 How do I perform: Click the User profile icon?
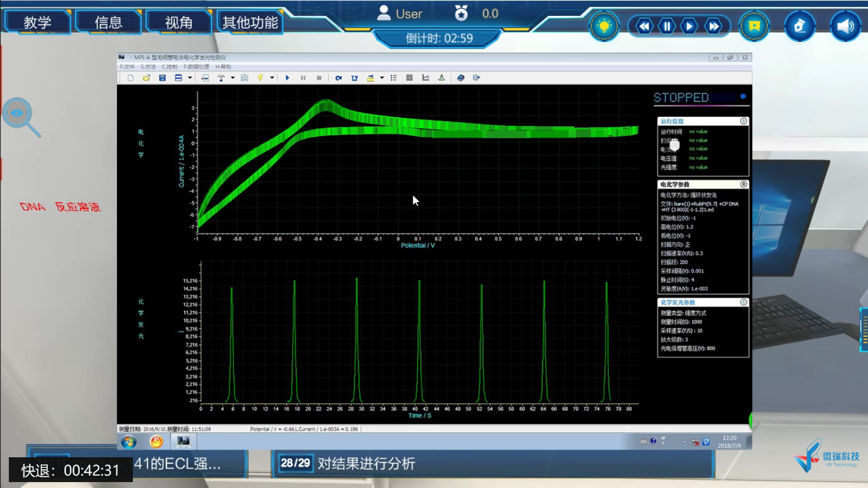coord(384,13)
